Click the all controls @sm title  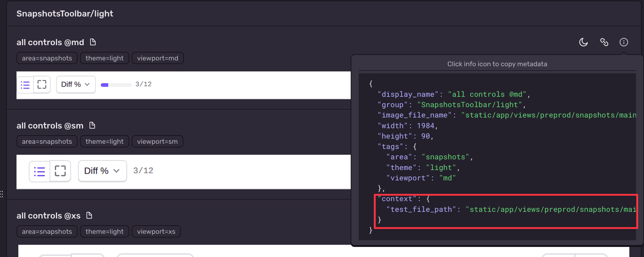(50, 125)
